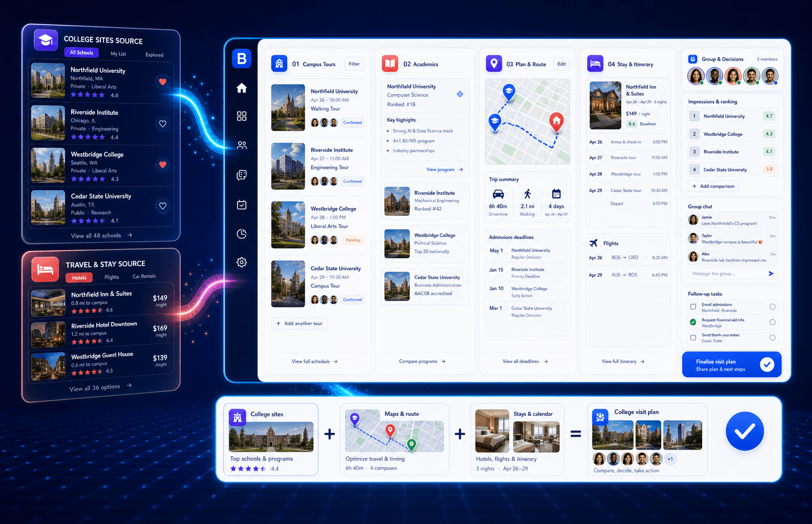Click Add another tour button

[x=299, y=323]
